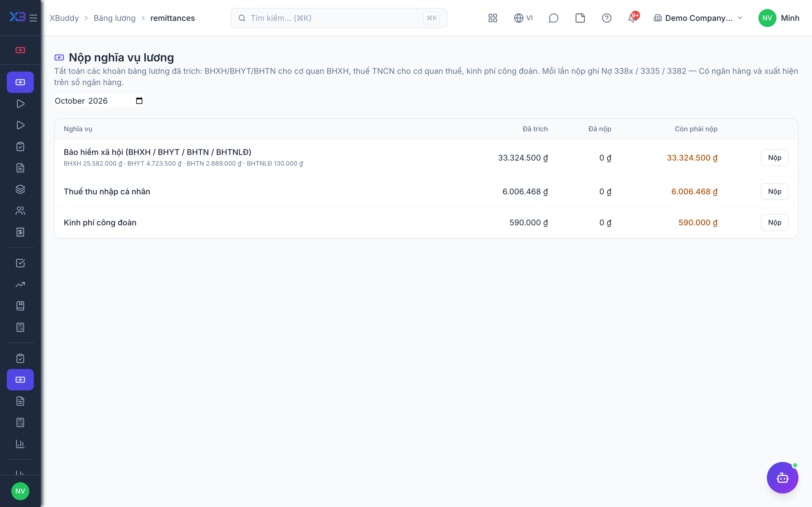
Task: Focus the Tìm kiếm search field
Action: tap(339, 18)
